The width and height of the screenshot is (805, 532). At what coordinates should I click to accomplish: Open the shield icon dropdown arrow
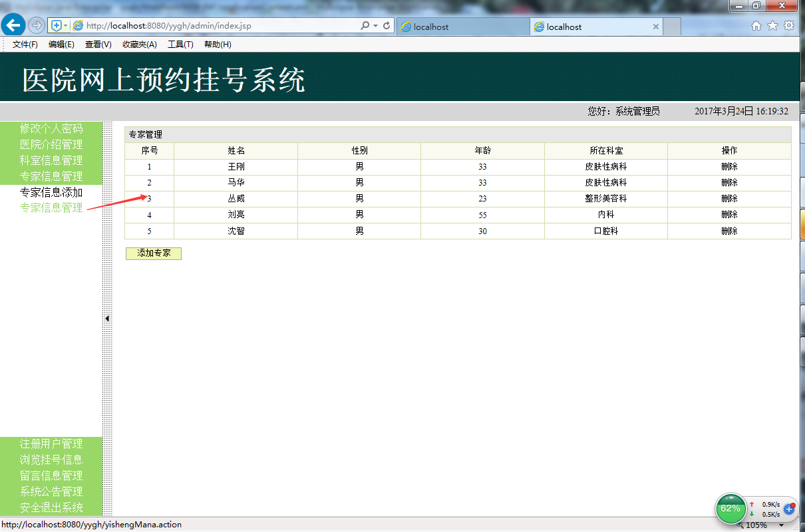point(66,25)
